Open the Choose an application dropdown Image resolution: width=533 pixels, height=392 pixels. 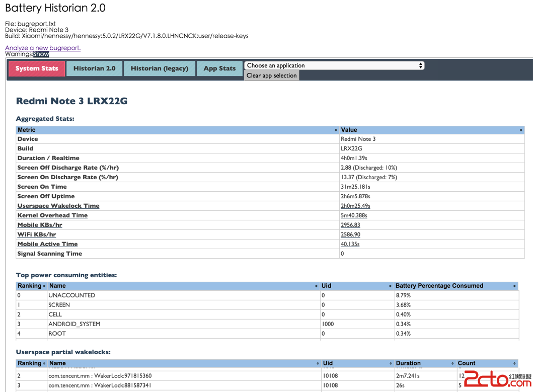point(334,65)
